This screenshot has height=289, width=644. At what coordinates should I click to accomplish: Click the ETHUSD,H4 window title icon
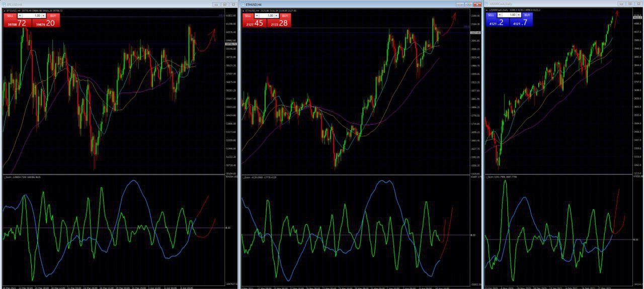tap(244, 5)
